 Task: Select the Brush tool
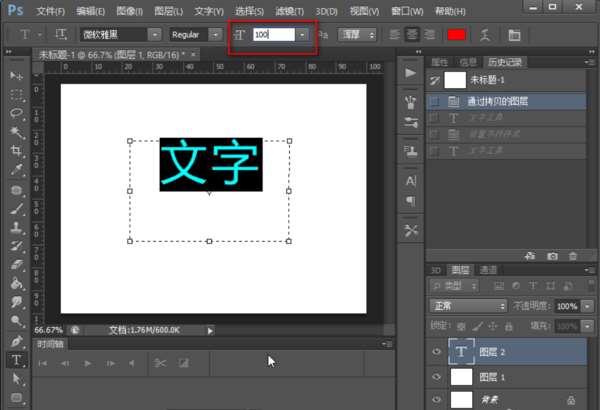pos(16,209)
